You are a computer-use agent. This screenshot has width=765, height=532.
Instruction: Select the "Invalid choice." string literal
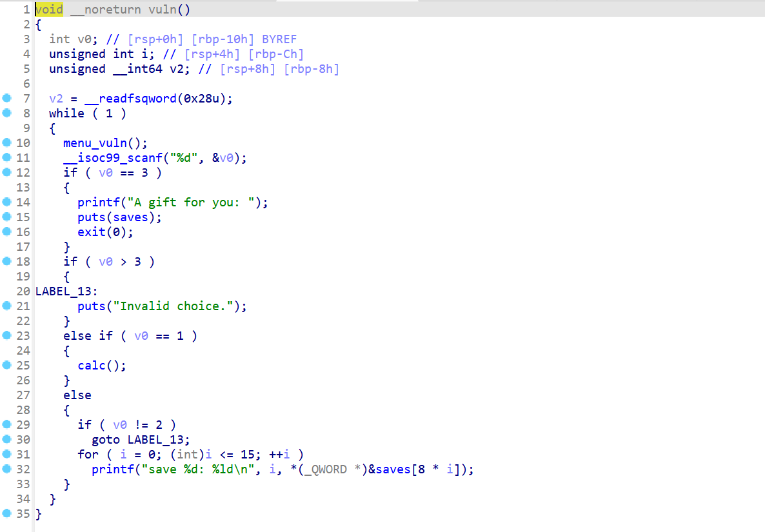(175, 306)
